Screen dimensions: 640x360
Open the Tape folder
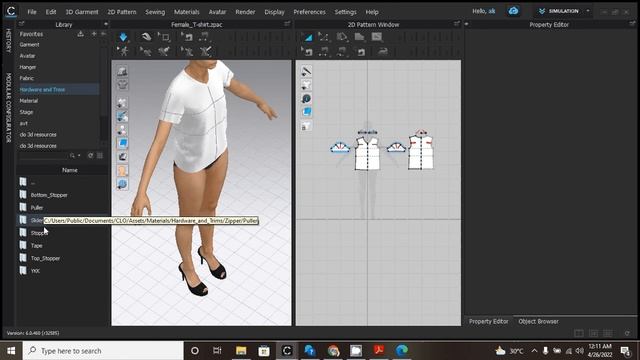[x=36, y=245]
